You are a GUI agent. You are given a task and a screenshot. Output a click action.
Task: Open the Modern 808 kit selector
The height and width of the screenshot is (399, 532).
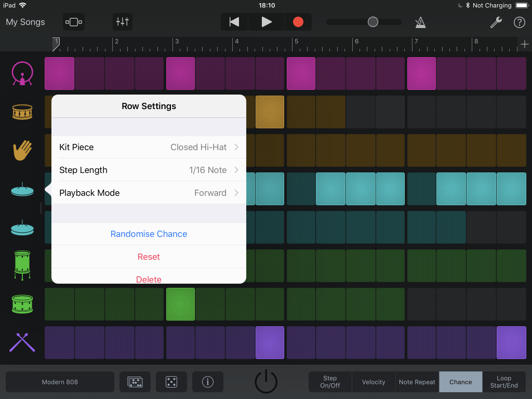coord(59,382)
